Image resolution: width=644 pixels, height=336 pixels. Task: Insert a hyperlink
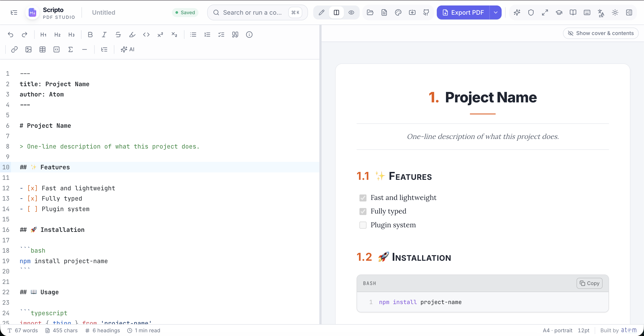click(14, 49)
